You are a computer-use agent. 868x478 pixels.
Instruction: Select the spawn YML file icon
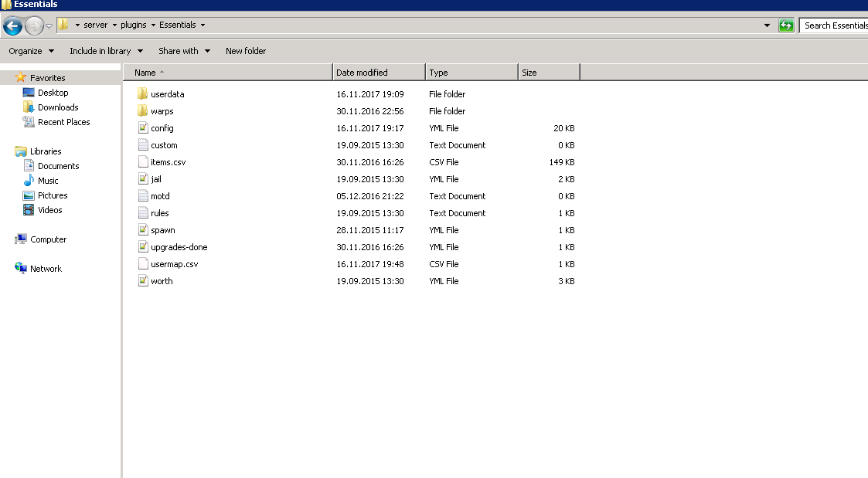click(143, 230)
